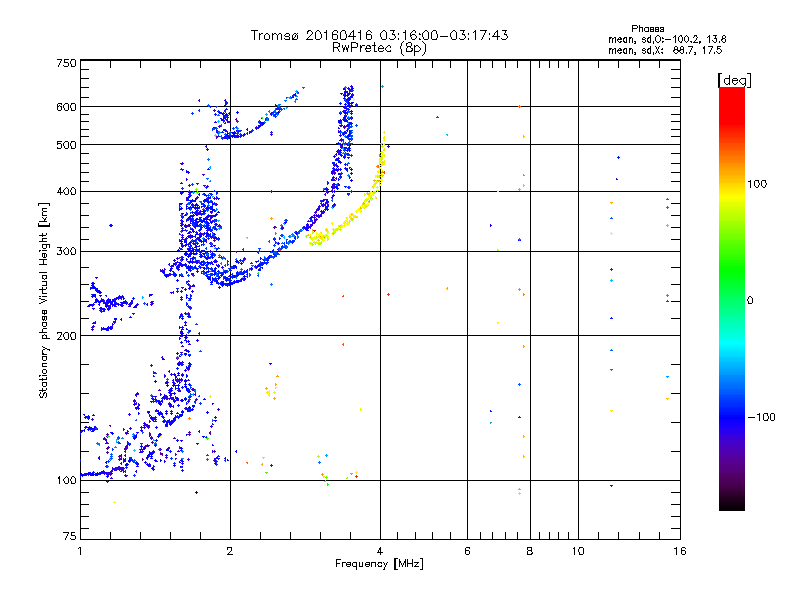800x600 pixels.
Task: Click the blue trace above 600 km near 3.5 MHz
Action: pyautogui.click(x=347, y=97)
